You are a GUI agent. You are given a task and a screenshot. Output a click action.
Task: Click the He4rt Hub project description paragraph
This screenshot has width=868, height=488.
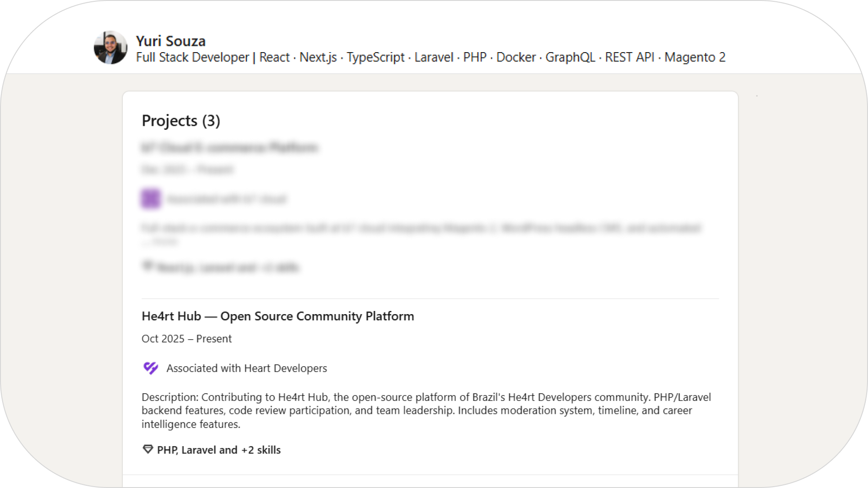point(426,411)
